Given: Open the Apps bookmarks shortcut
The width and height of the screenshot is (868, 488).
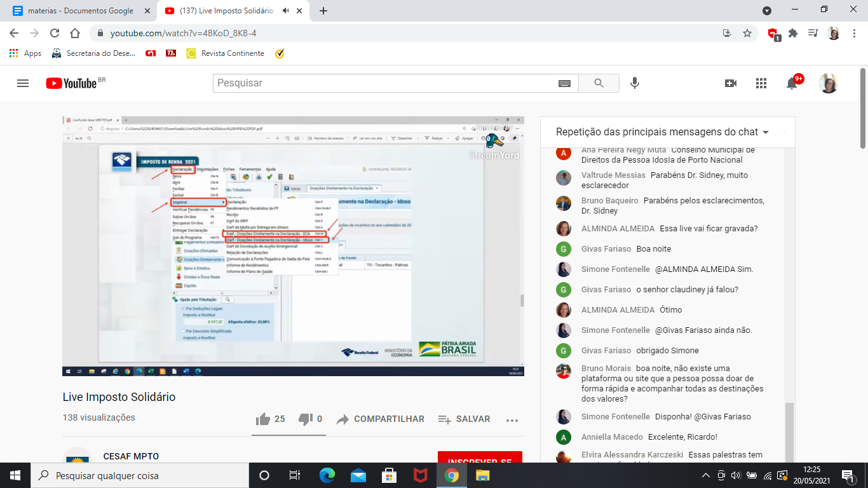Looking at the screenshot, I should [25, 53].
